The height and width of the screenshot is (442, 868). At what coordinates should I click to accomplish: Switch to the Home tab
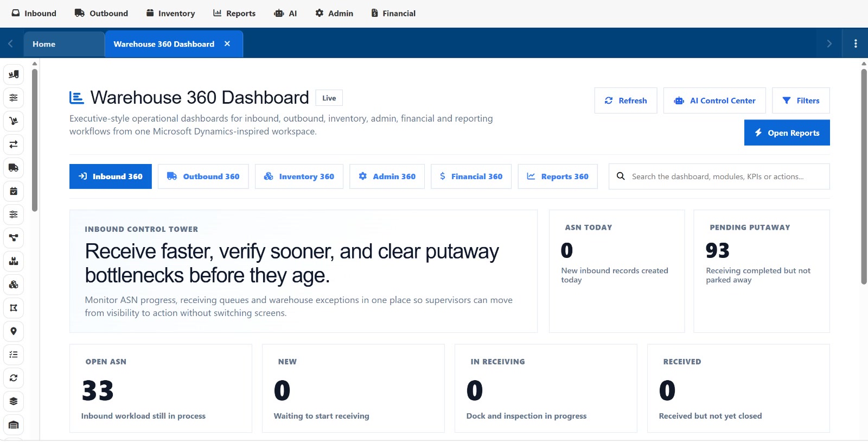pos(63,44)
